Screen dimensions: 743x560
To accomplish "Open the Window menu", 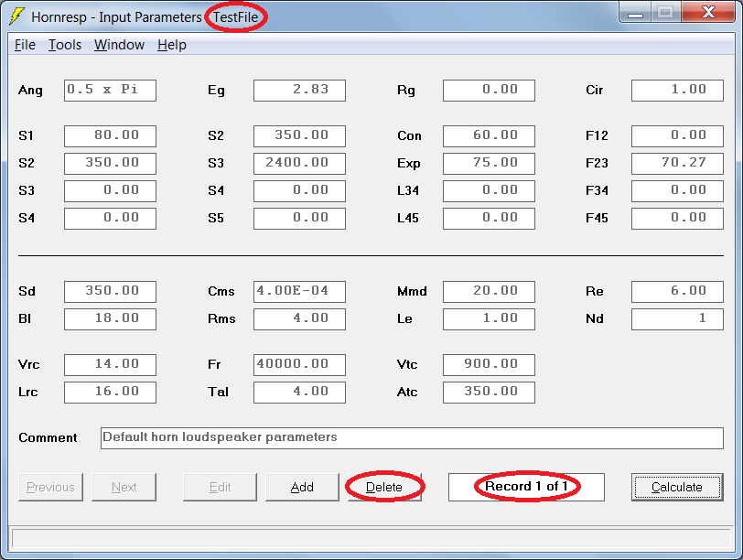I will pyautogui.click(x=119, y=45).
